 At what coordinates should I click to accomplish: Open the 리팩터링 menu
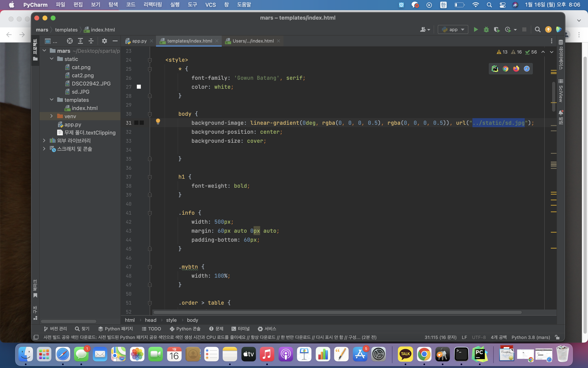coord(153,5)
